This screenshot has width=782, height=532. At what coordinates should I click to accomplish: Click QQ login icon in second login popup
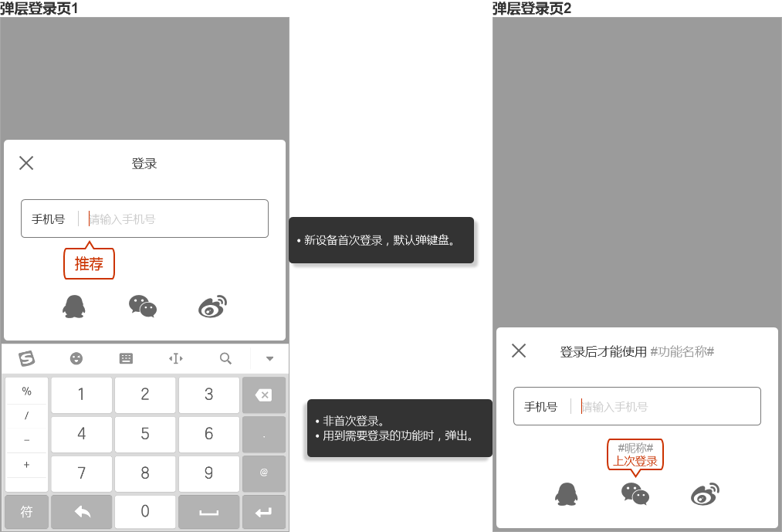point(566,493)
